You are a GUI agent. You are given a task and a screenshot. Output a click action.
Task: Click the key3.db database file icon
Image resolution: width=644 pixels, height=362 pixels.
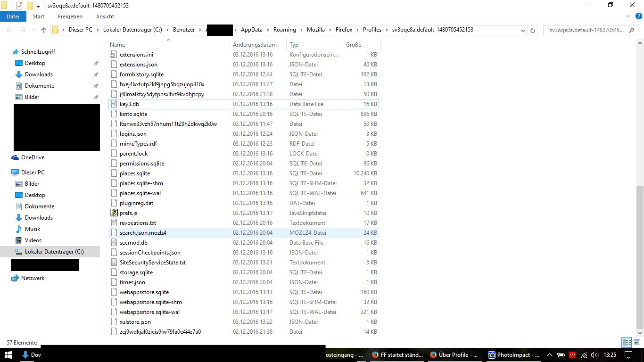click(114, 104)
